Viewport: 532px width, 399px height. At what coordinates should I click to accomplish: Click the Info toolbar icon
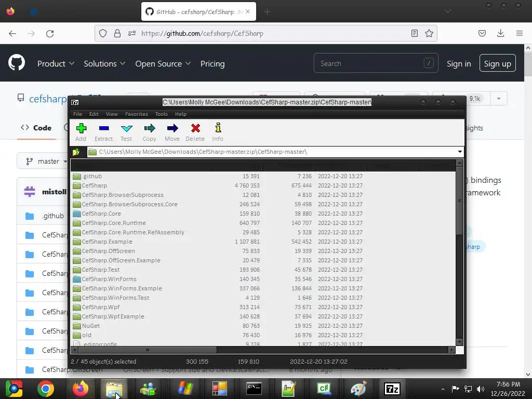pos(218,132)
